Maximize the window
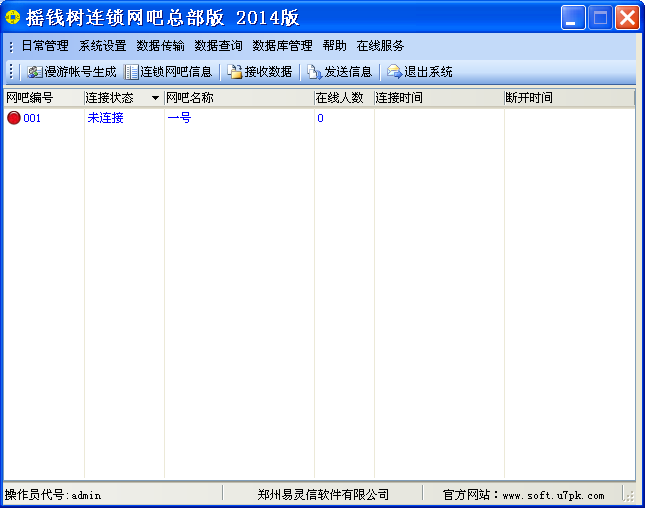 click(x=600, y=18)
